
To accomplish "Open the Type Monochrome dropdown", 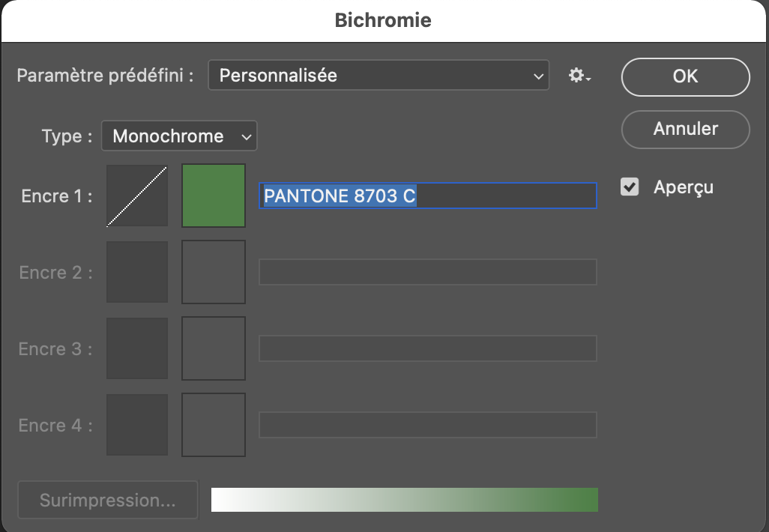I will 179,136.
